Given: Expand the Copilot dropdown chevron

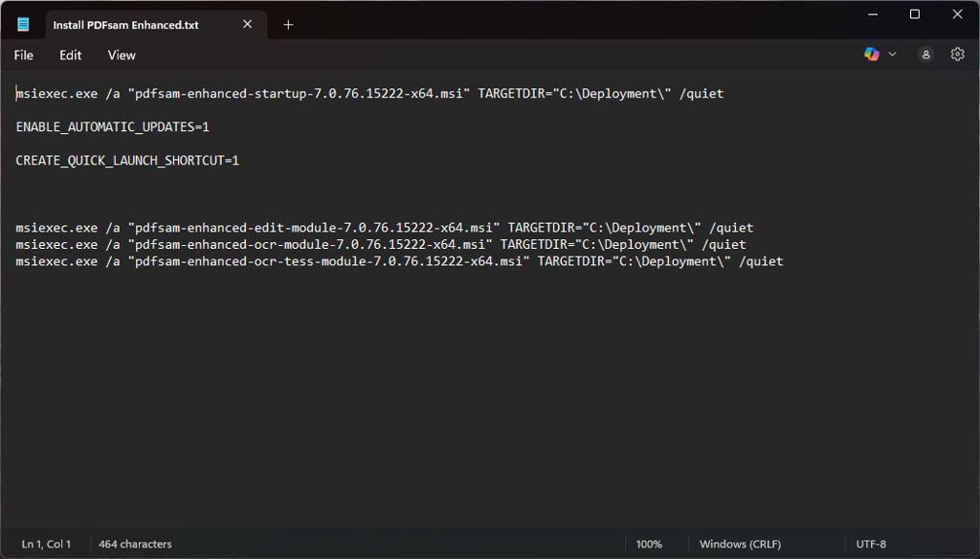Looking at the screenshot, I should point(893,55).
